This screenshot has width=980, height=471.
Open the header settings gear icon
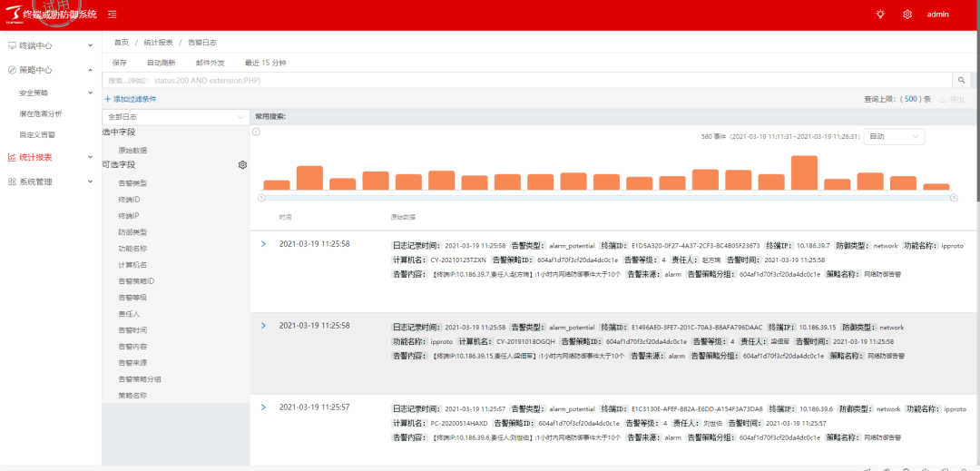(x=907, y=15)
